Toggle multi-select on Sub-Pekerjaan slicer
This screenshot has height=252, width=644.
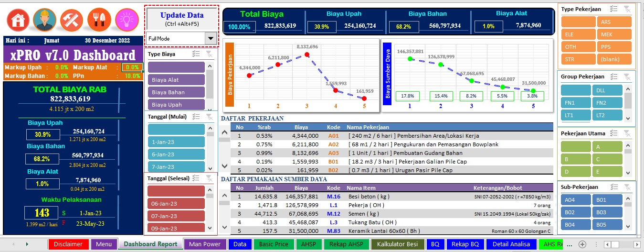[614, 186]
